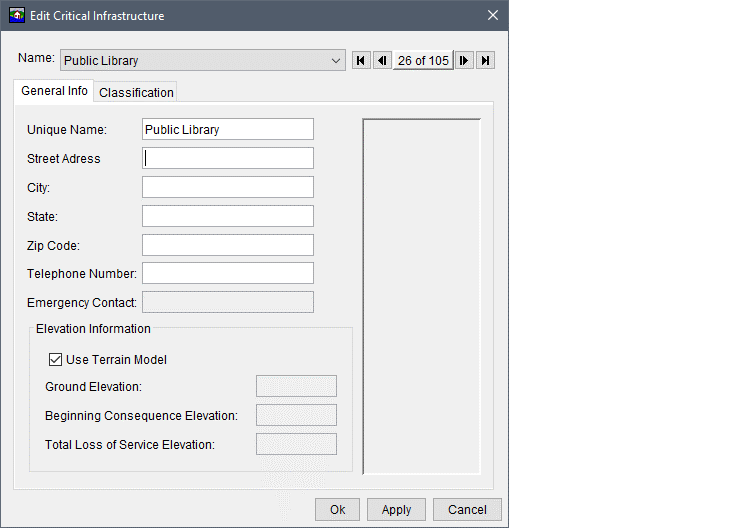Focus the Street Address text field
The image size is (736, 528).
(x=228, y=158)
